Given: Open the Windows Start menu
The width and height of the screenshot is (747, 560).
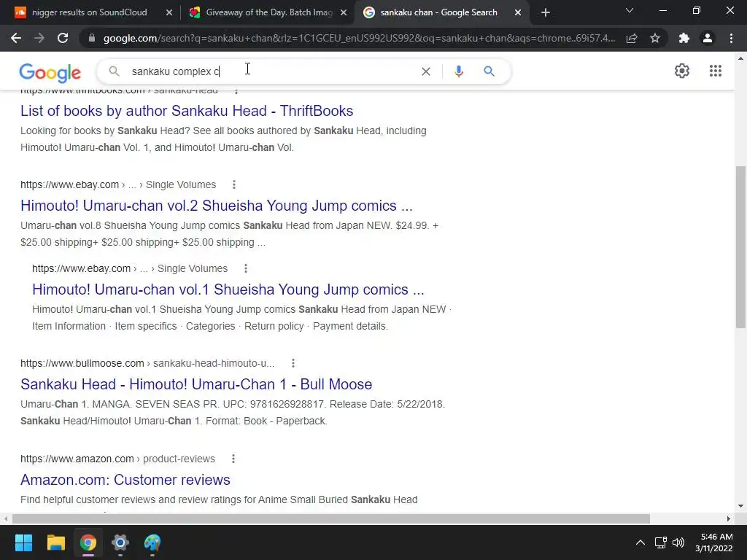Looking at the screenshot, I should [x=23, y=542].
